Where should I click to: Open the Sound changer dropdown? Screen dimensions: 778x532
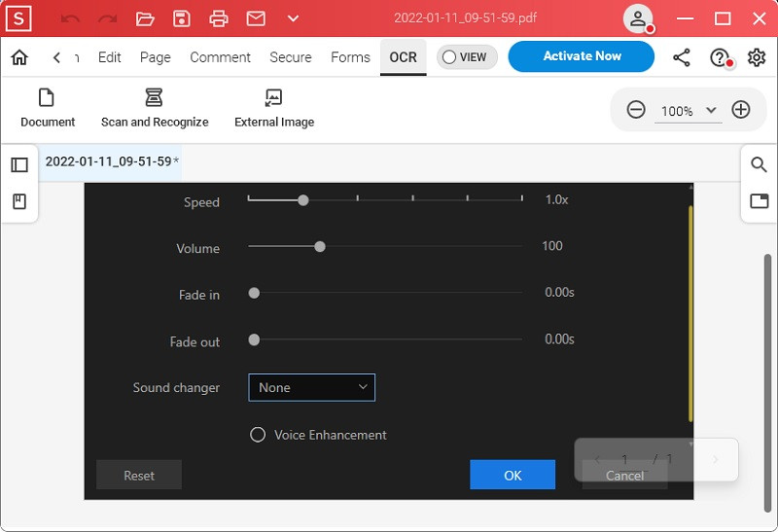coord(311,388)
